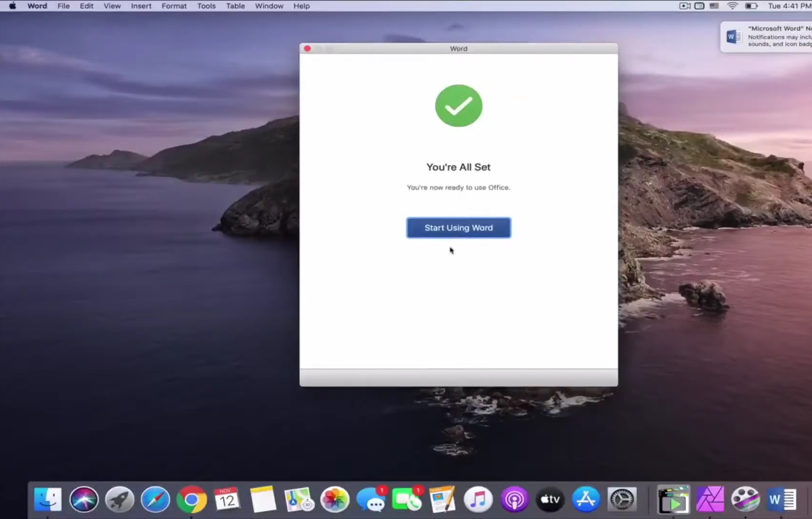Screen dimensions: 812x519
Task: Open the Apple menu
Action: point(12,6)
